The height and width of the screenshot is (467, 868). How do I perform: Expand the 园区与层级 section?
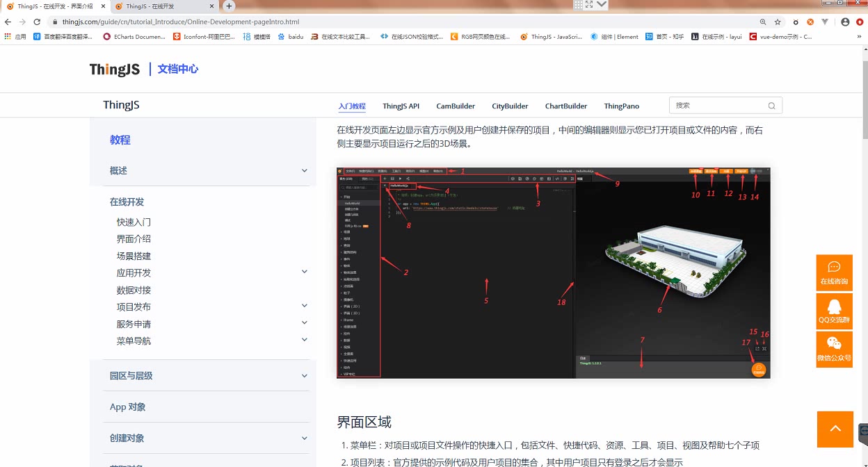point(304,375)
